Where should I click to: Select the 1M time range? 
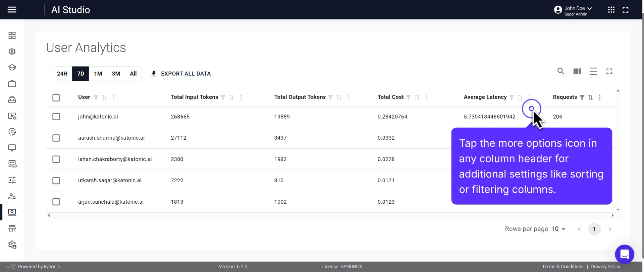[x=98, y=74]
